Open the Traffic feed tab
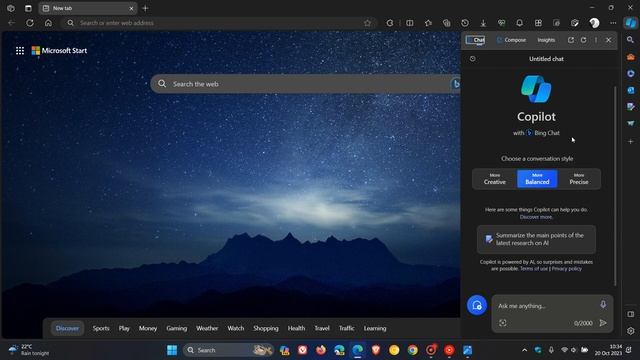Viewport: 640px width, 360px height. (347, 328)
